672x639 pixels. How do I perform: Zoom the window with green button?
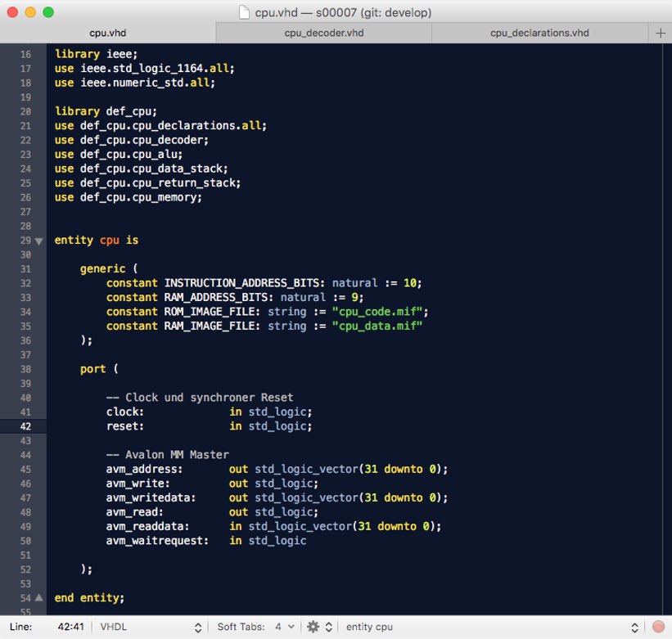point(48,12)
